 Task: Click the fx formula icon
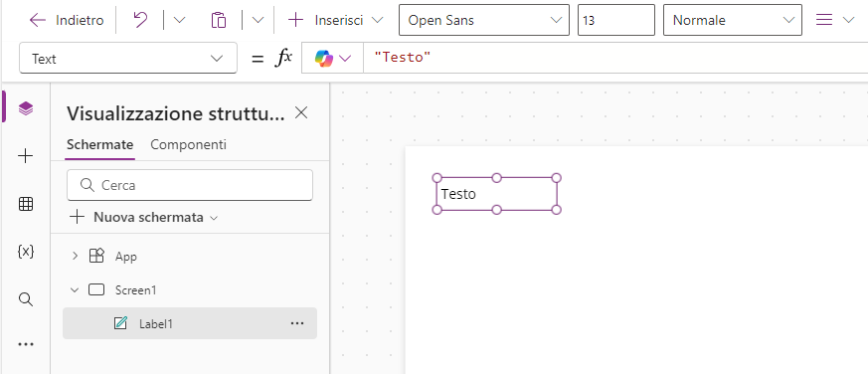pyautogui.click(x=283, y=58)
